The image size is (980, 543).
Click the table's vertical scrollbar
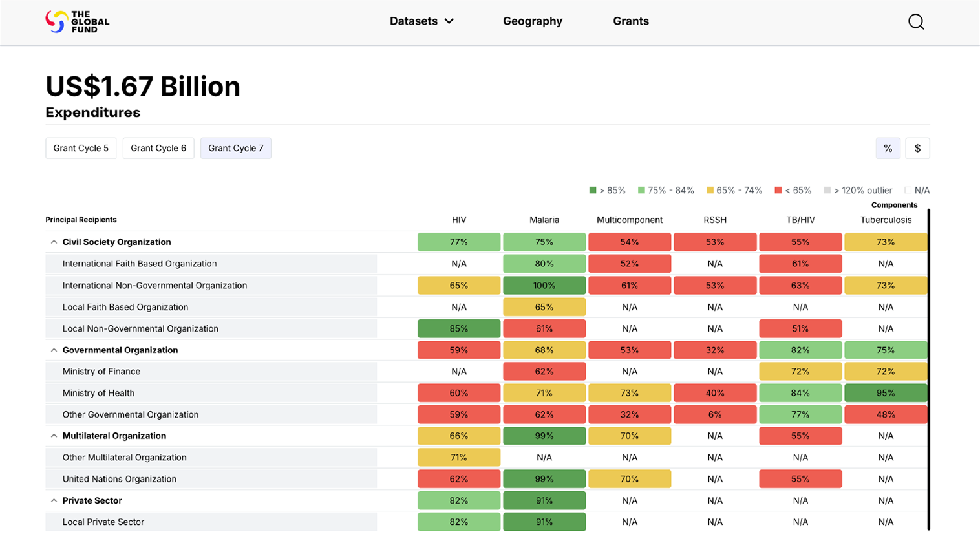tap(929, 368)
